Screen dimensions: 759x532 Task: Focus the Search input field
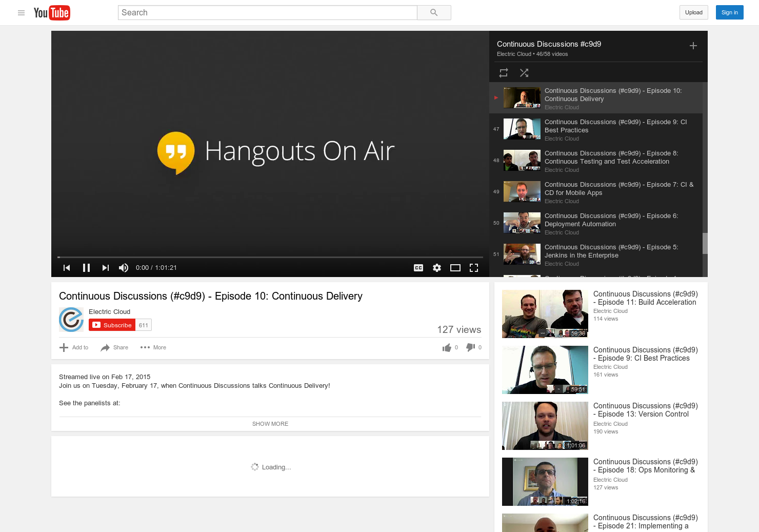[x=267, y=13]
